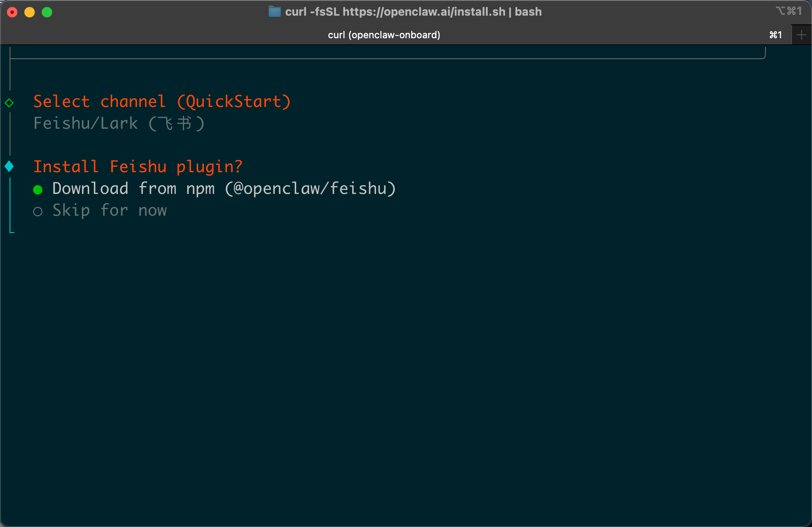Click the folder icon in window title

tap(274, 12)
